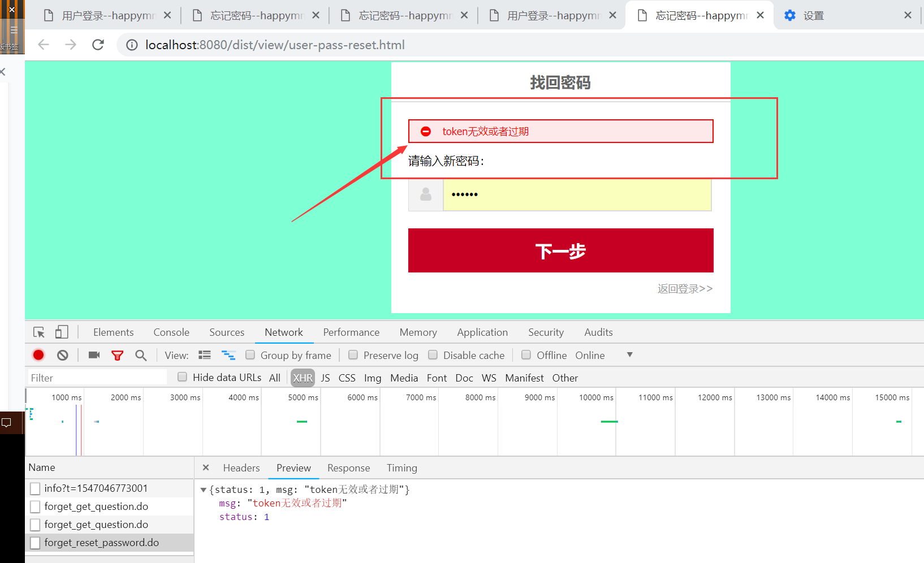The width and height of the screenshot is (924, 563).
Task: Click the user icon beside password field
Action: [426, 194]
